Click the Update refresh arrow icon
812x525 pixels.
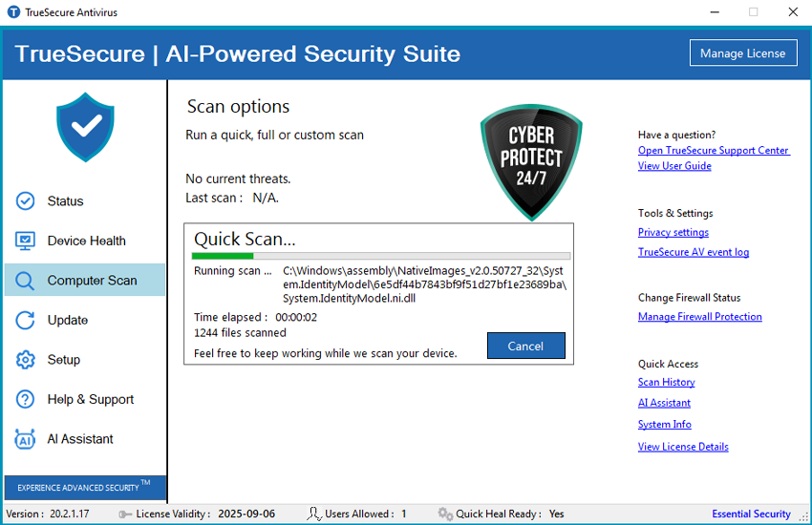point(26,321)
